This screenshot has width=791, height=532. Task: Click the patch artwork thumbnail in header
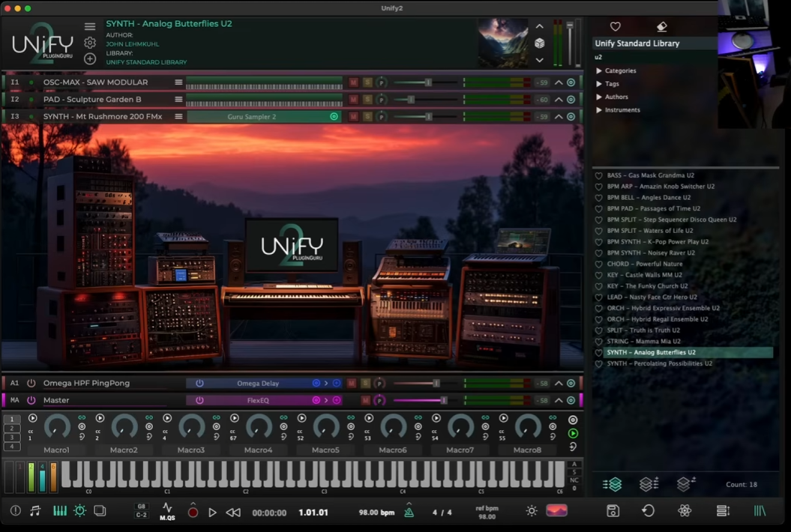tap(503, 43)
